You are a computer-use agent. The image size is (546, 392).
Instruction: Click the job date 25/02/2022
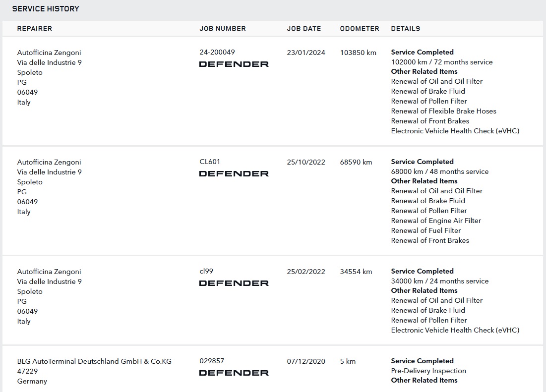tap(306, 272)
